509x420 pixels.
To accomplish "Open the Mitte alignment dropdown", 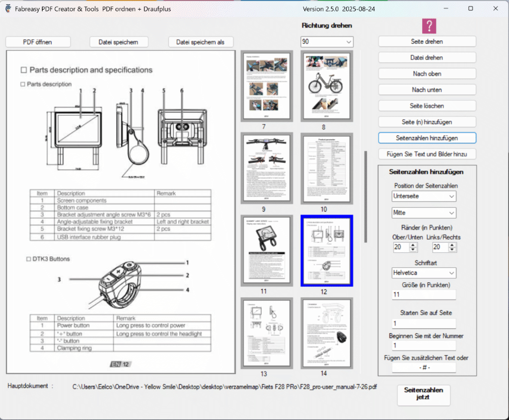I will [424, 213].
